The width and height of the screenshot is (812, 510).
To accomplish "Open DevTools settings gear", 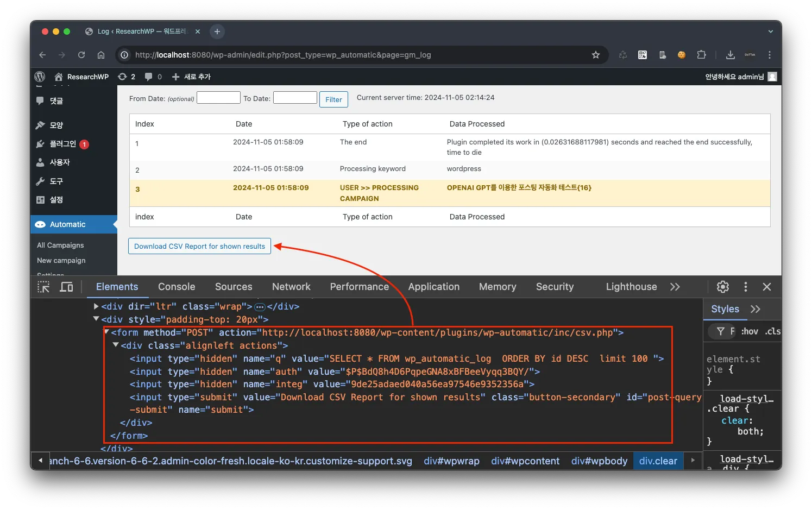I will [x=722, y=287].
